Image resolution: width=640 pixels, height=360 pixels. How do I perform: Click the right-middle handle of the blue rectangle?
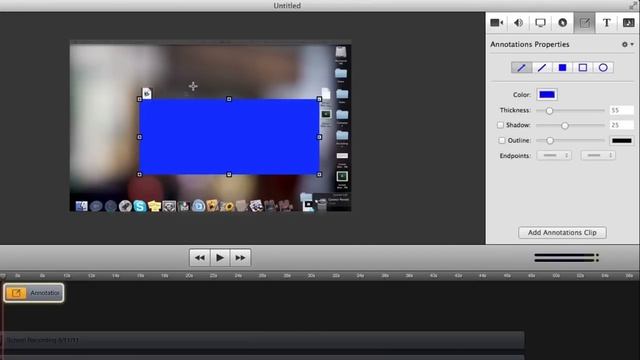319,137
